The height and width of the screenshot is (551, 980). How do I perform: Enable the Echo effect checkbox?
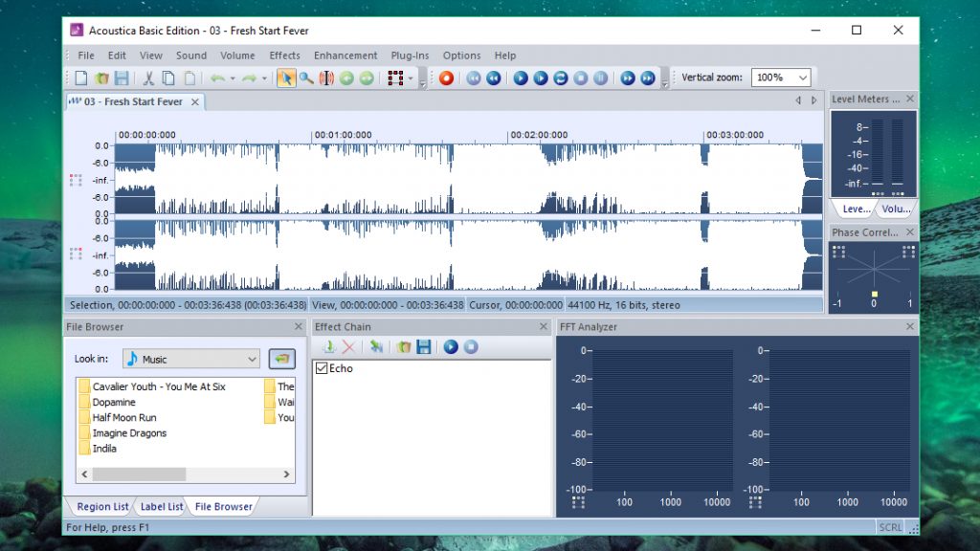click(323, 367)
